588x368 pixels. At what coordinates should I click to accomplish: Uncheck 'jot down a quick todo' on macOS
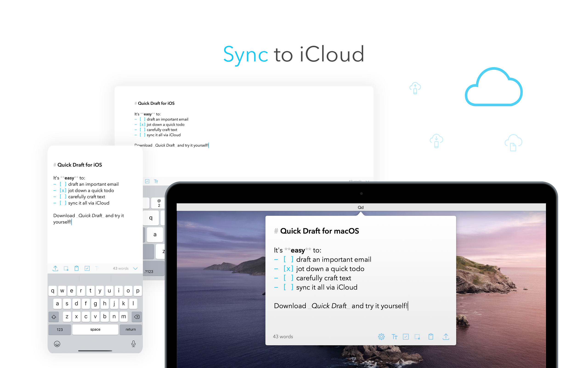[288, 269]
